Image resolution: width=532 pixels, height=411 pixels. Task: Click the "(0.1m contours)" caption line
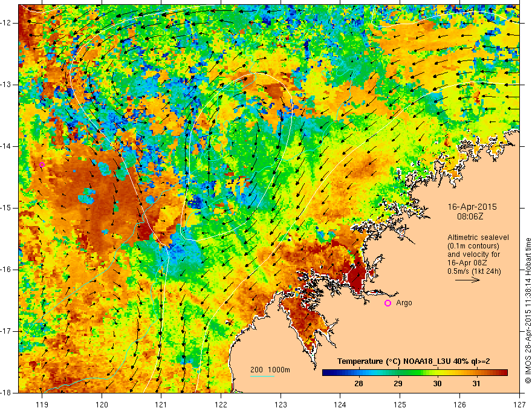pyautogui.click(x=473, y=246)
